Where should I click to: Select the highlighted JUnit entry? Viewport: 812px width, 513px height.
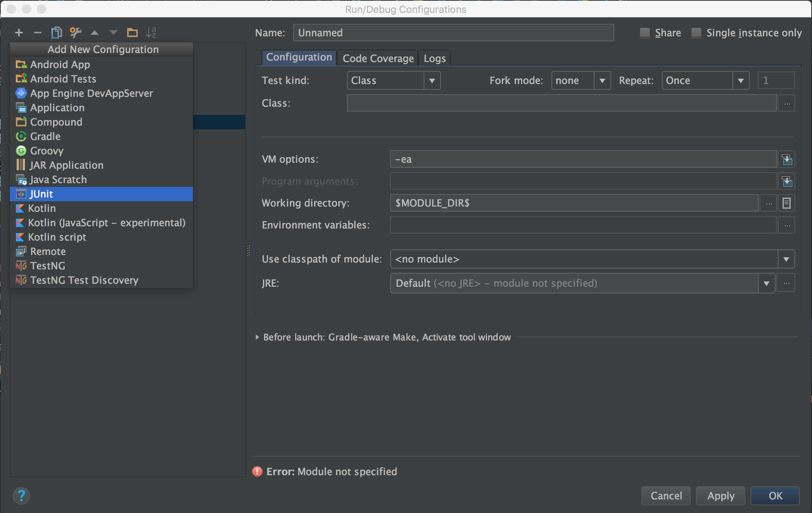pos(101,194)
